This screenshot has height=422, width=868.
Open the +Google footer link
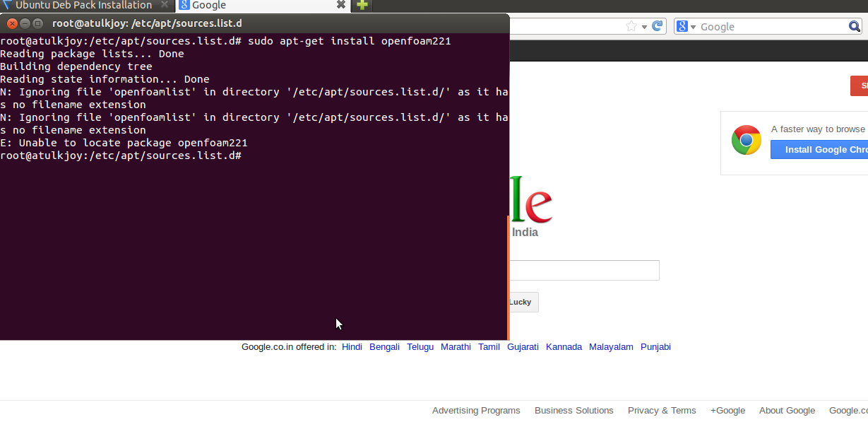point(727,411)
